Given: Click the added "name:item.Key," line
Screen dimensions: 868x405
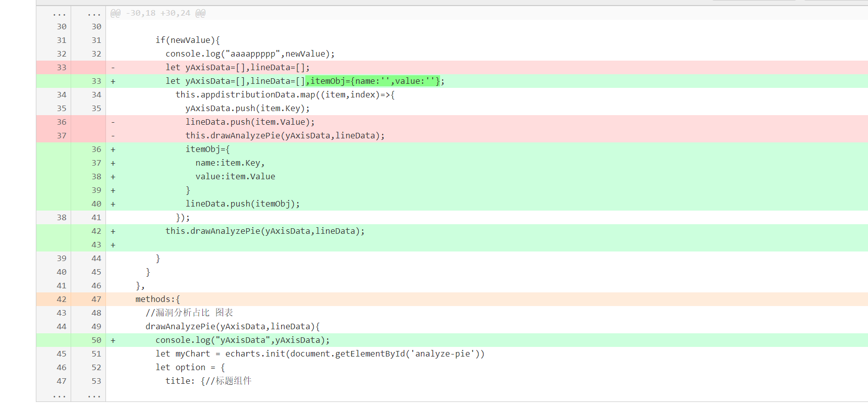Looking at the screenshot, I should (x=230, y=163).
